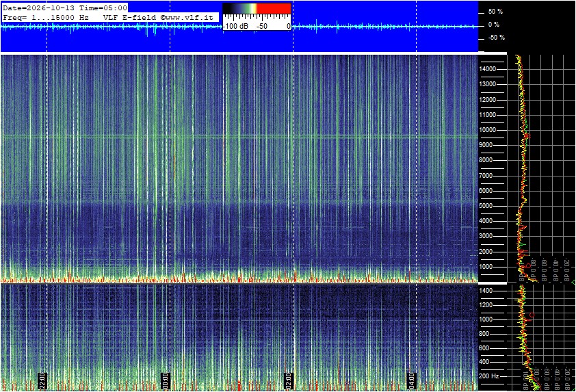576x392 pixels.
Task: Click '-60.0 dB' label on wideband spectrum plot
Action: point(545,270)
